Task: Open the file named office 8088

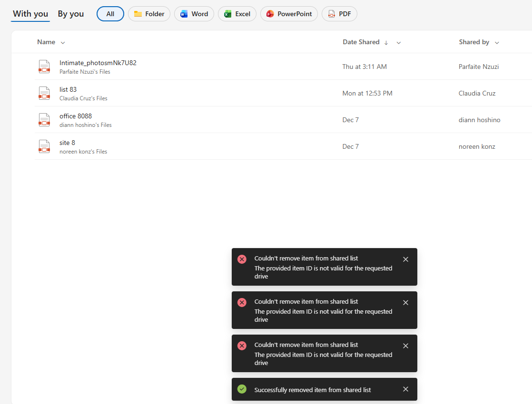Action: point(76,116)
